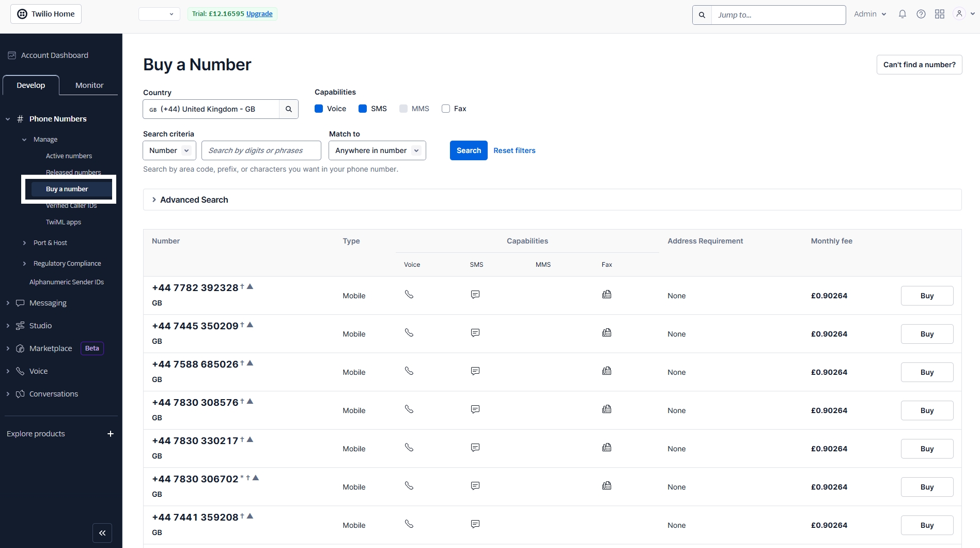980x548 pixels.
Task: Open the Number search criteria dropdown
Action: tap(169, 150)
